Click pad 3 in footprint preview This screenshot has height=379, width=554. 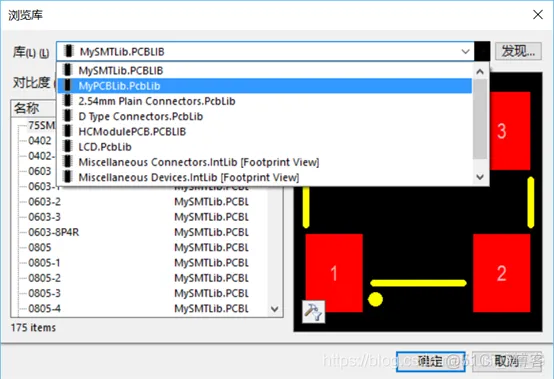[x=510, y=131]
